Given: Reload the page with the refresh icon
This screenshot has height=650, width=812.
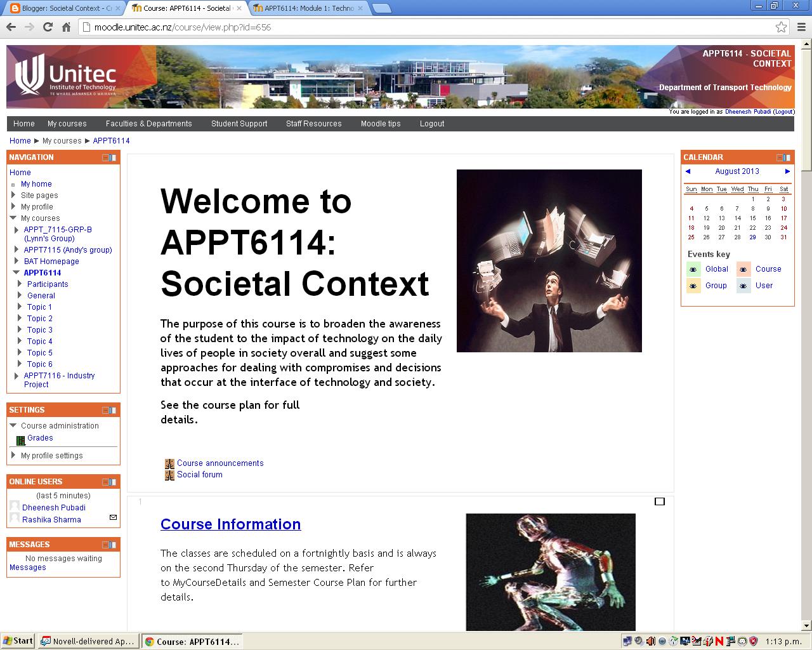Looking at the screenshot, I should pyautogui.click(x=48, y=27).
